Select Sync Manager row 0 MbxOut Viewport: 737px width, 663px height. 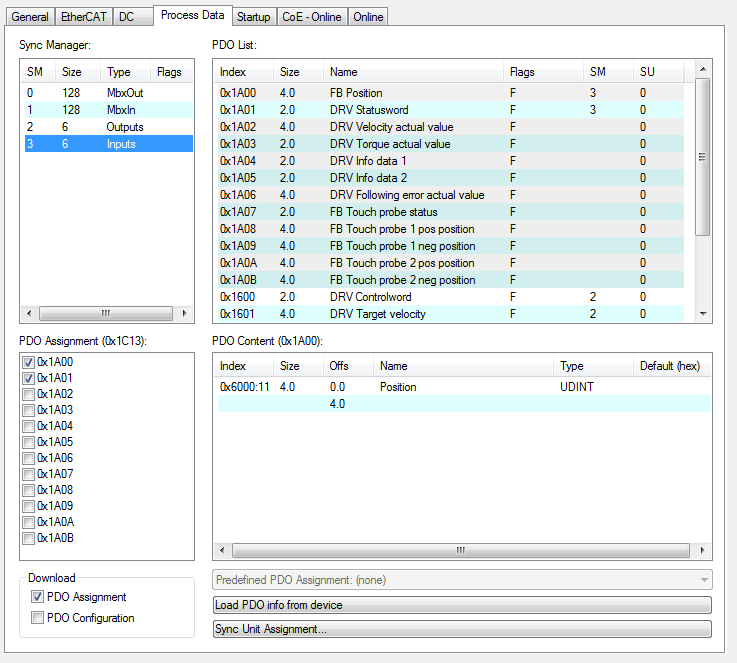pos(109,93)
